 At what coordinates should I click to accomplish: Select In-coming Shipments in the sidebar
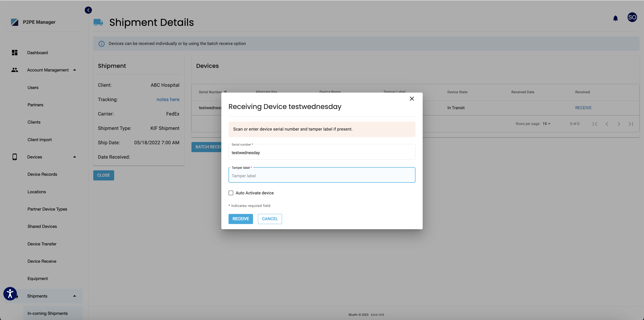[47, 313]
